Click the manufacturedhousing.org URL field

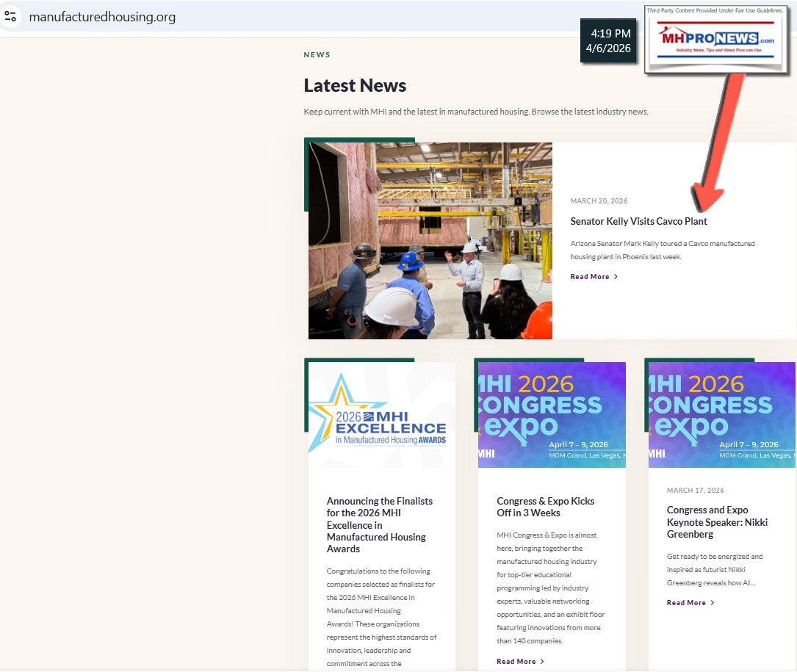[102, 17]
